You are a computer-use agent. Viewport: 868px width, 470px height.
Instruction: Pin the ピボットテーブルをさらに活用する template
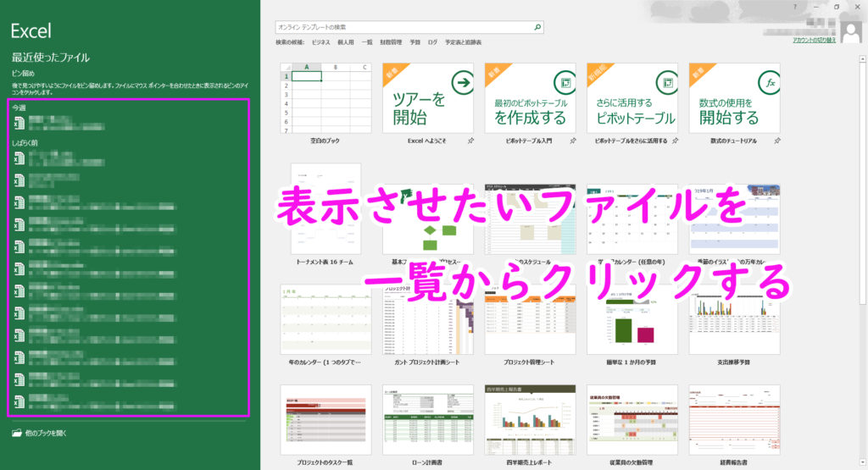[676, 141]
